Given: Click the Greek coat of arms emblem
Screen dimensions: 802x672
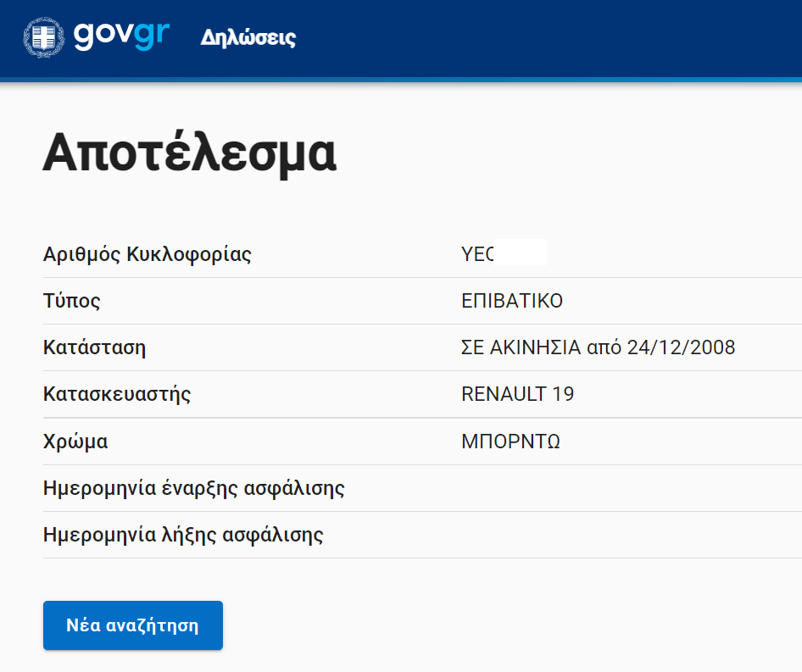Looking at the screenshot, I should pos(44,37).
